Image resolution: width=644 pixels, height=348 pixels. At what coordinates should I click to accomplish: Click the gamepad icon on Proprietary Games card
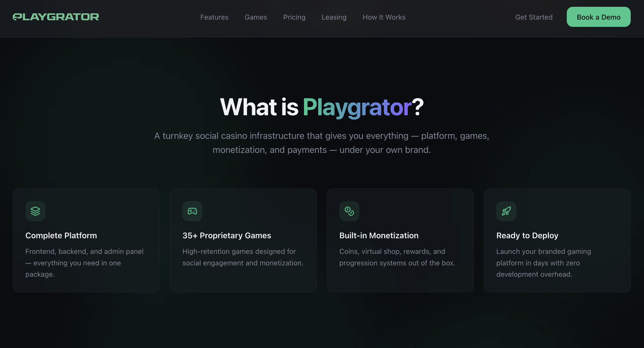click(x=192, y=211)
